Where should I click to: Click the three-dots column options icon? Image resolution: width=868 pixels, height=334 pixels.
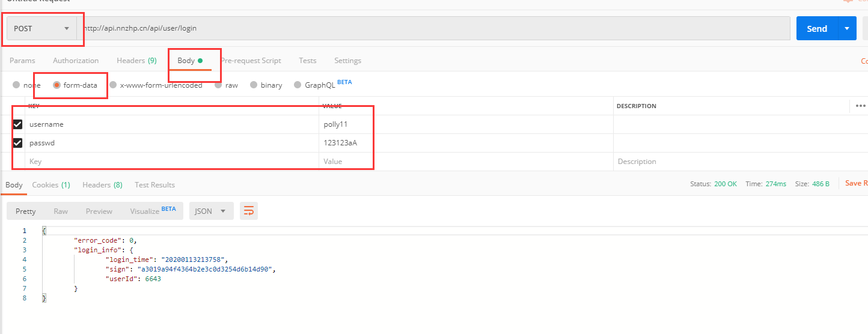[x=860, y=106]
